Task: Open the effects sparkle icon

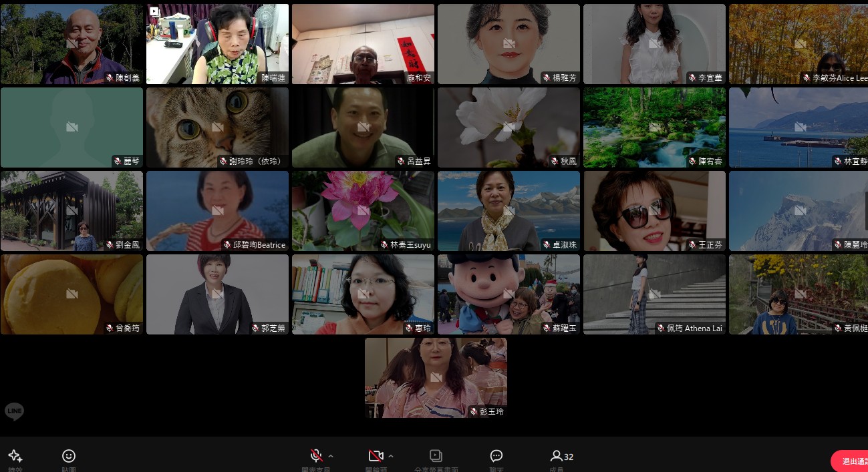Action: (15, 456)
